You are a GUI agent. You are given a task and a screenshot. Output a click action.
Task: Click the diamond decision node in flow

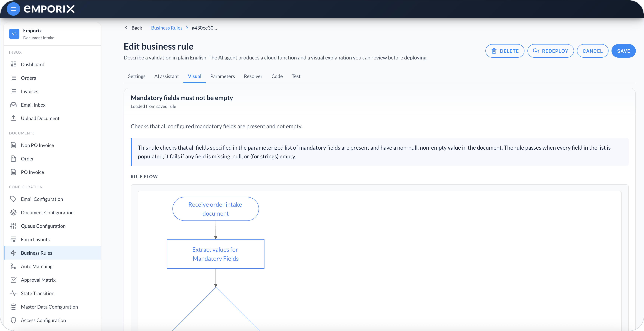pyautogui.click(x=216, y=309)
